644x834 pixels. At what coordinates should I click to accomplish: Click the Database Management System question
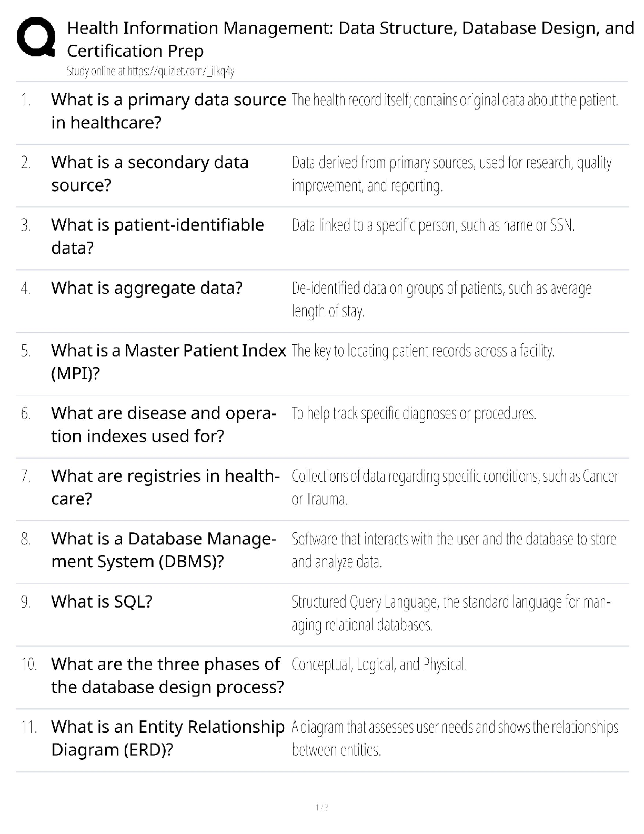(x=163, y=550)
